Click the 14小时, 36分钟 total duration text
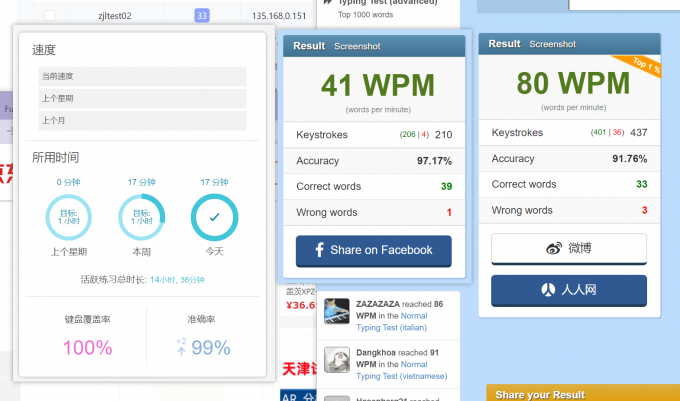Viewport: 680px width, 401px height. pos(177,280)
